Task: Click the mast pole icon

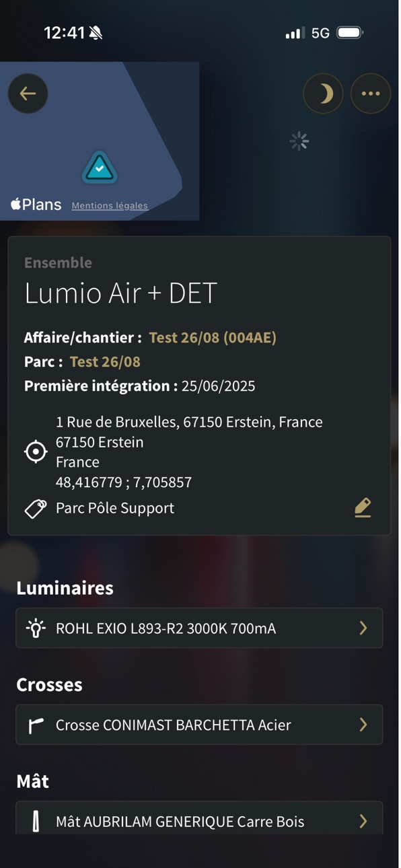Action: (36, 822)
